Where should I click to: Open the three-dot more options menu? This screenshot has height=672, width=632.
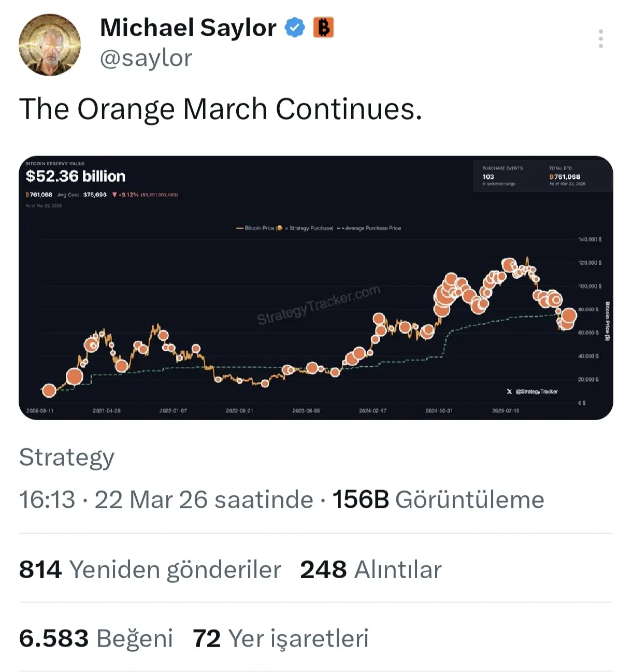pyautogui.click(x=600, y=39)
